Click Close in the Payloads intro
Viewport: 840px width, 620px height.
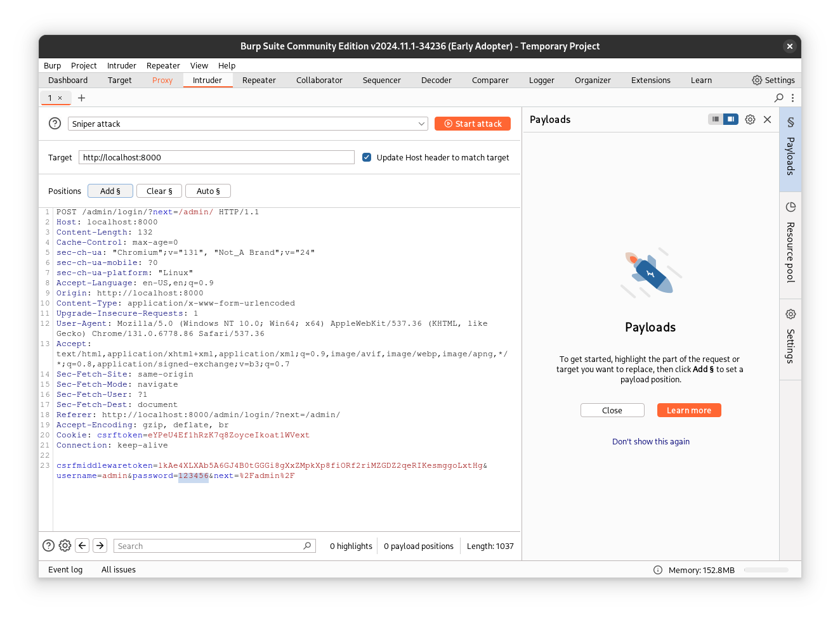[612, 410]
